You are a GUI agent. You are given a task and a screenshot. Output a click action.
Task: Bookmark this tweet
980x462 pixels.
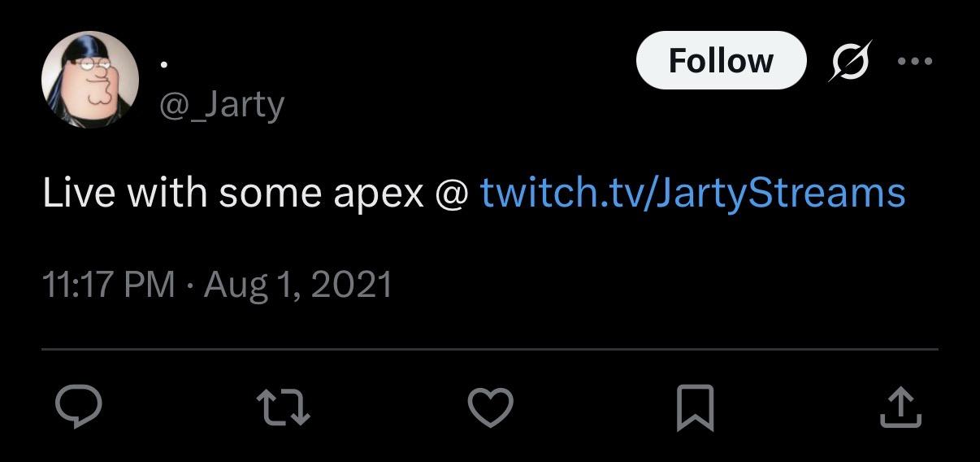tap(696, 407)
